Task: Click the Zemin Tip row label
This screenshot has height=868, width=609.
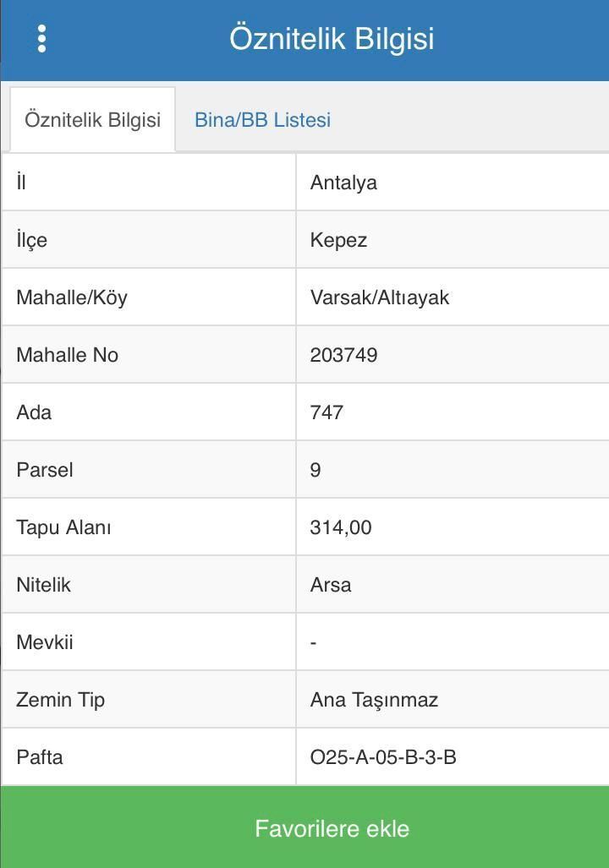Action: pos(60,700)
